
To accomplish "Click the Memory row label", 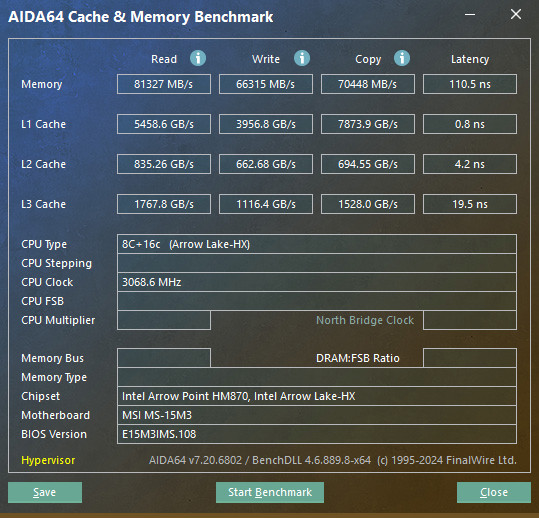I will click(42, 84).
